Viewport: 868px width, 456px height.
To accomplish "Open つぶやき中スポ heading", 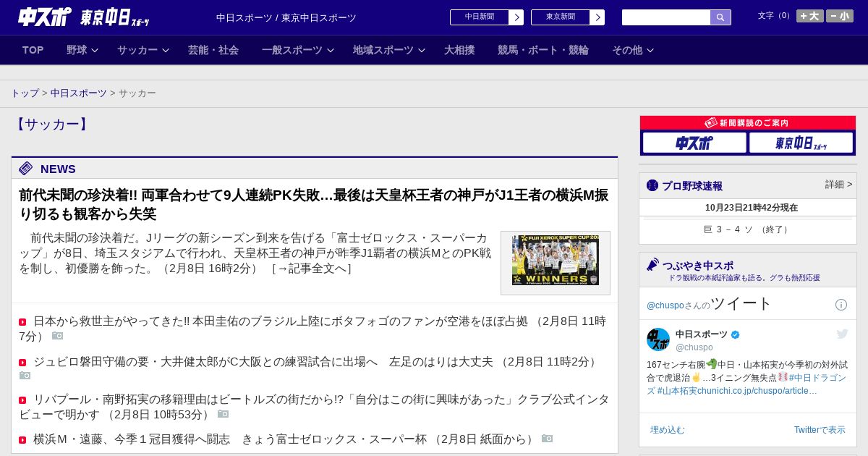I will [x=698, y=266].
